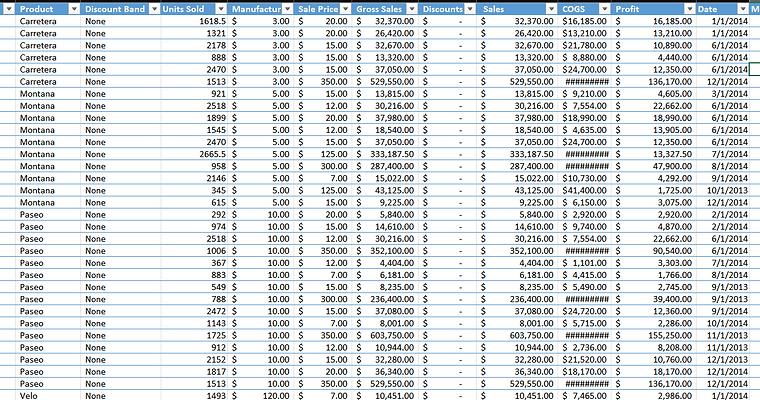Select Profit cell 155,250.00
This screenshot has height=400, width=760.
(653, 336)
